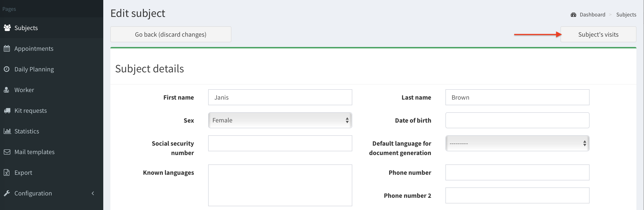Expand the Configuration menu chevron
644x210 pixels.
click(x=93, y=193)
